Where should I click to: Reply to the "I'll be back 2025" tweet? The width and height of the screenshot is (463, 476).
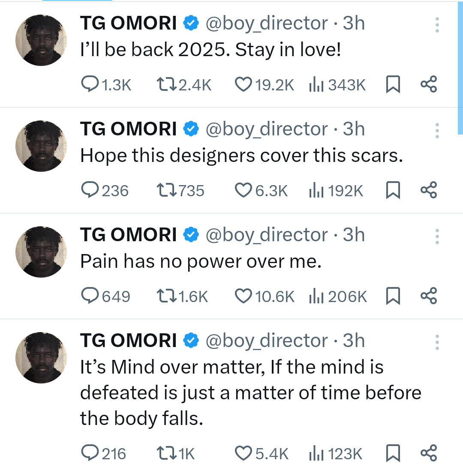90,84
